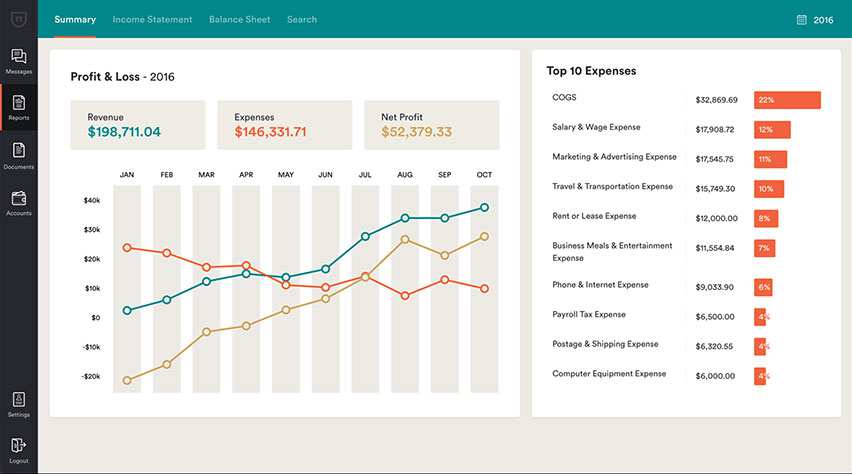Click the Revenue total card
The image size is (852, 474).
[x=137, y=125]
